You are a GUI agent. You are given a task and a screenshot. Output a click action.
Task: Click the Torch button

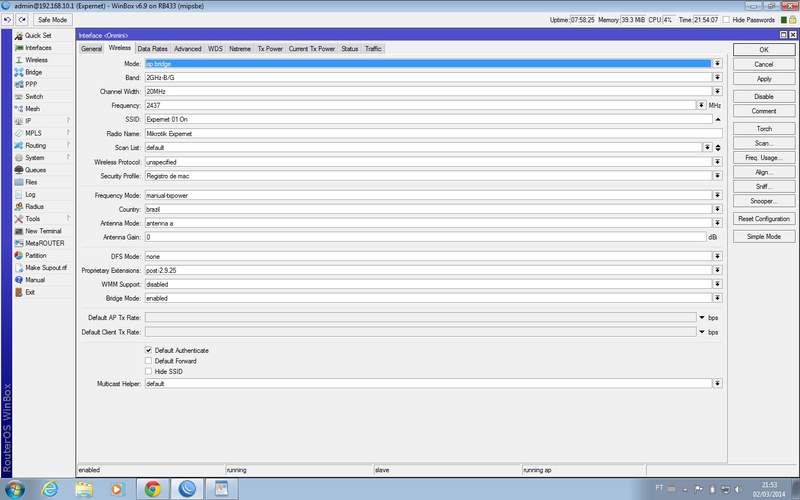[764, 129]
